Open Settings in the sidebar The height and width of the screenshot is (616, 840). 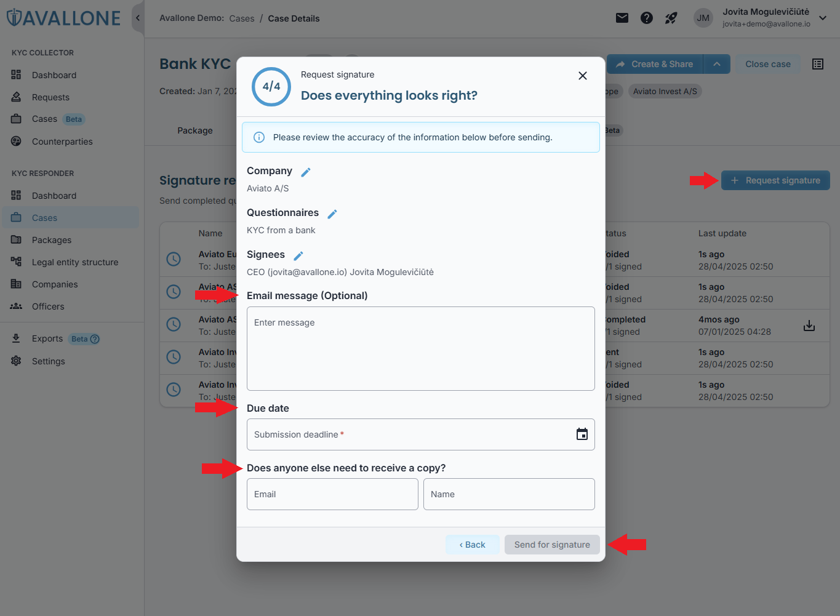coord(49,361)
